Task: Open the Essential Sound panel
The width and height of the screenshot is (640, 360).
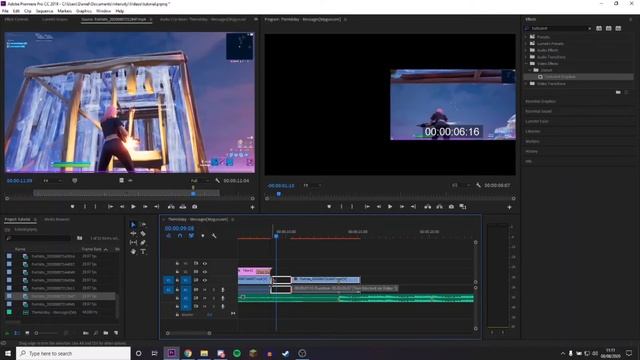Action: point(538,111)
